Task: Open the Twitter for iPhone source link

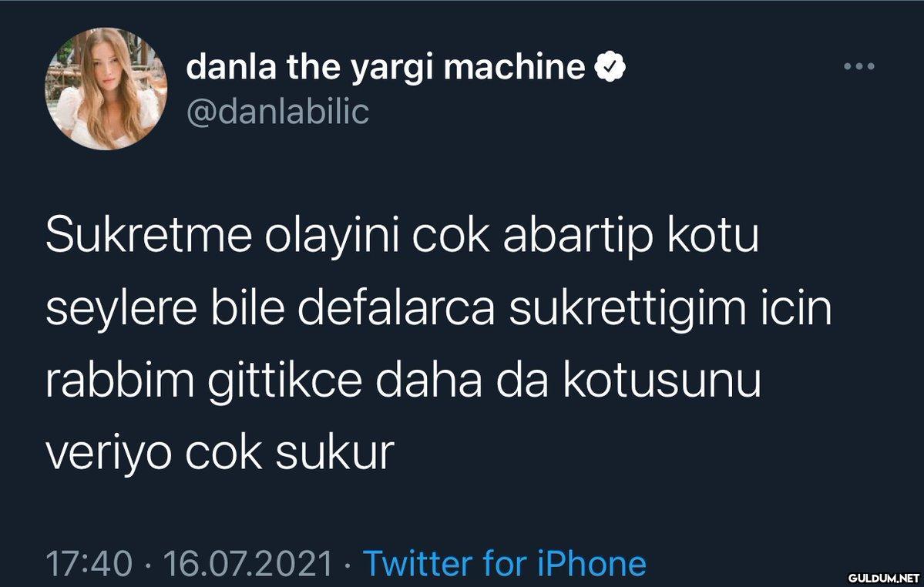Action: (x=505, y=563)
